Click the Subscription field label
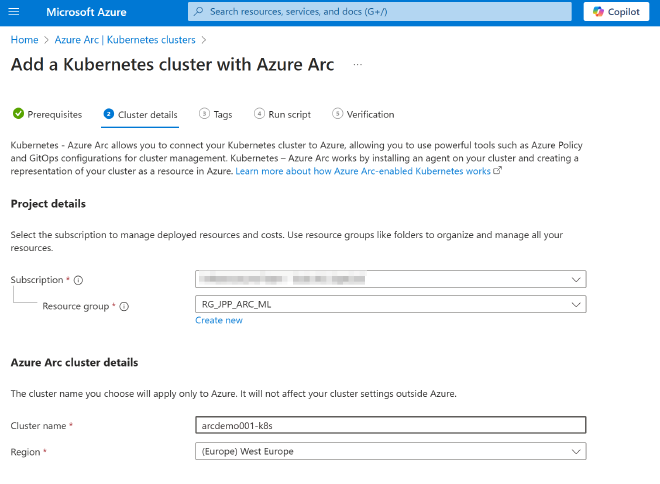 [x=37, y=280]
